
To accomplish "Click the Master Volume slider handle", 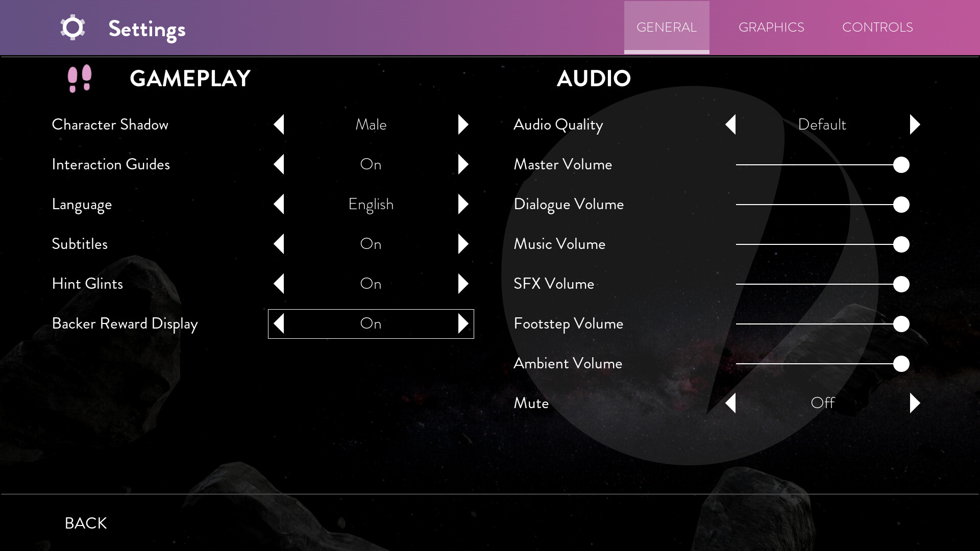I will pyautogui.click(x=901, y=165).
